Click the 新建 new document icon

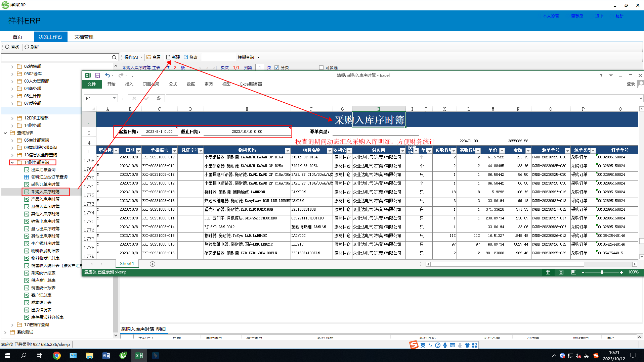pos(168,57)
